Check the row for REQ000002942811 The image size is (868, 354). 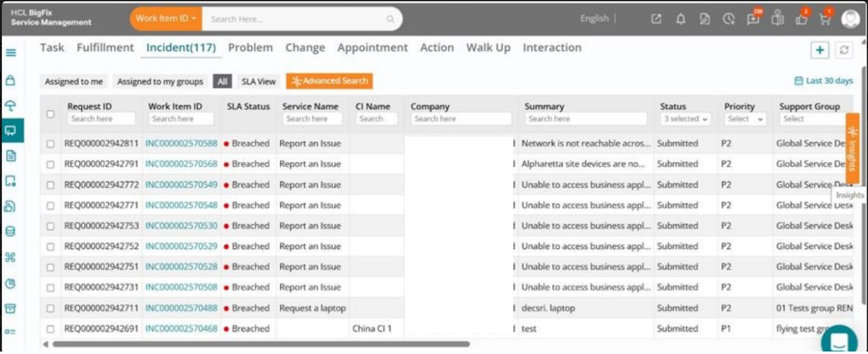point(50,143)
